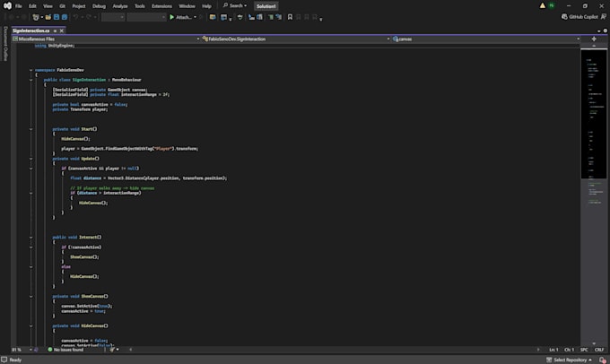Screen dimensions: 610x364
Task: Click the uncomment lines icon
Action: pos(279,17)
